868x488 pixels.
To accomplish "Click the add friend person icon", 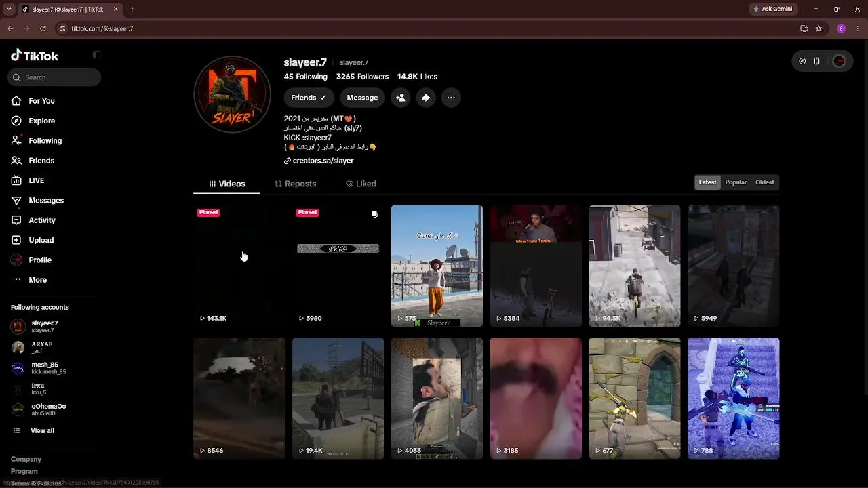I will pyautogui.click(x=401, y=98).
